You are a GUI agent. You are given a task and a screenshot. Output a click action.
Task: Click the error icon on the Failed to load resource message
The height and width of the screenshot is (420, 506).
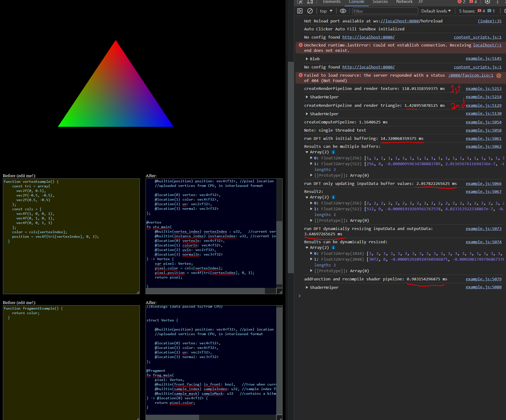[x=301, y=75]
